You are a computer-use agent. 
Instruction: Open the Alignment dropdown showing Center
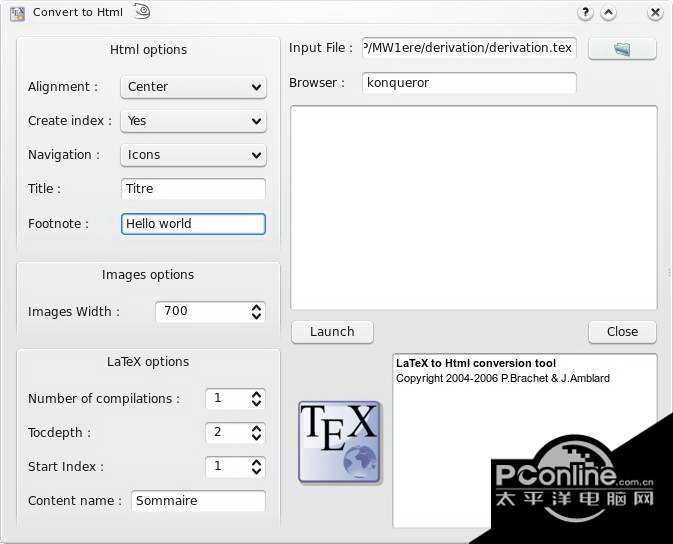click(x=193, y=87)
